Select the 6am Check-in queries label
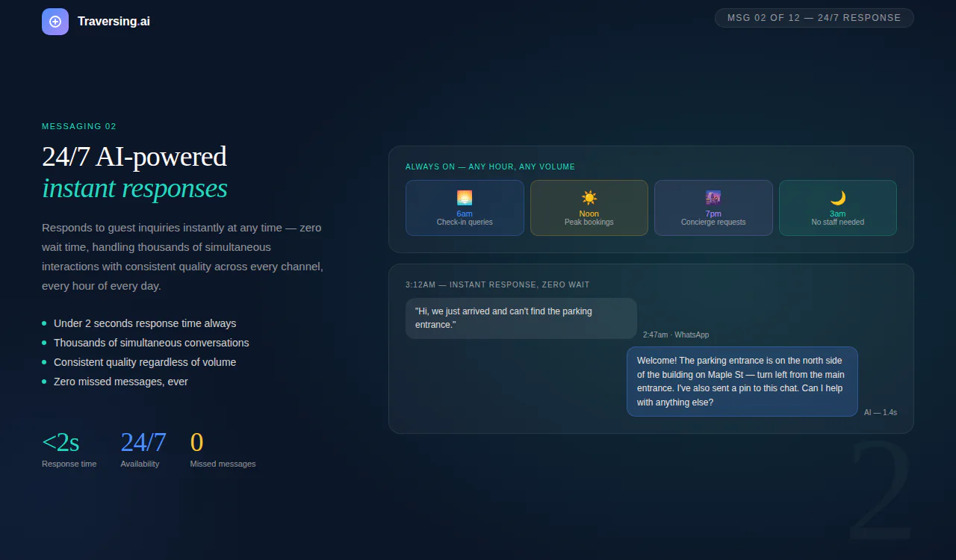The width and height of the screenshot is (956, 560). (x=465, y=218)
